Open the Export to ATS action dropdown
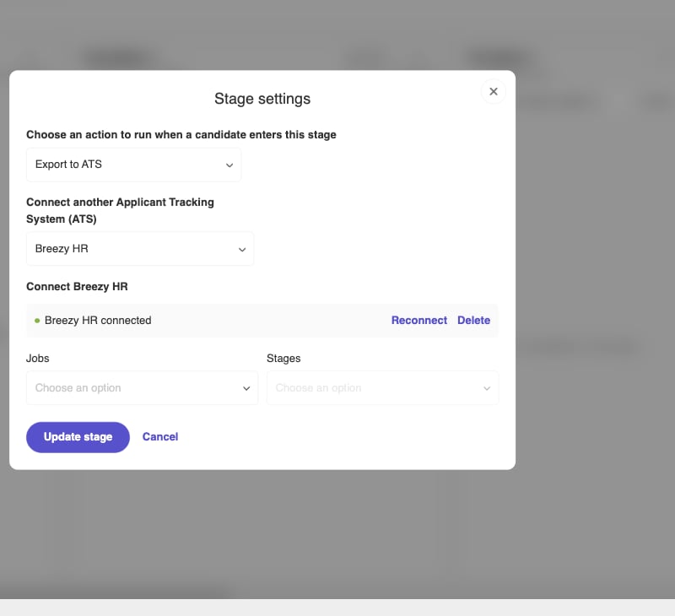Screen dimensions: 675x616 click(x=134, y=165)
